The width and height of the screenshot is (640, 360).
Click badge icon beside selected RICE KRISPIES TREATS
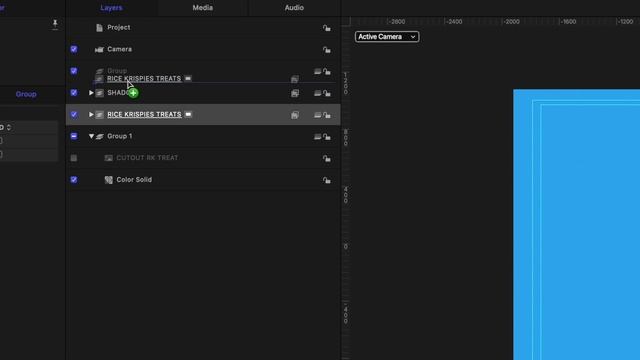(188, 114)
